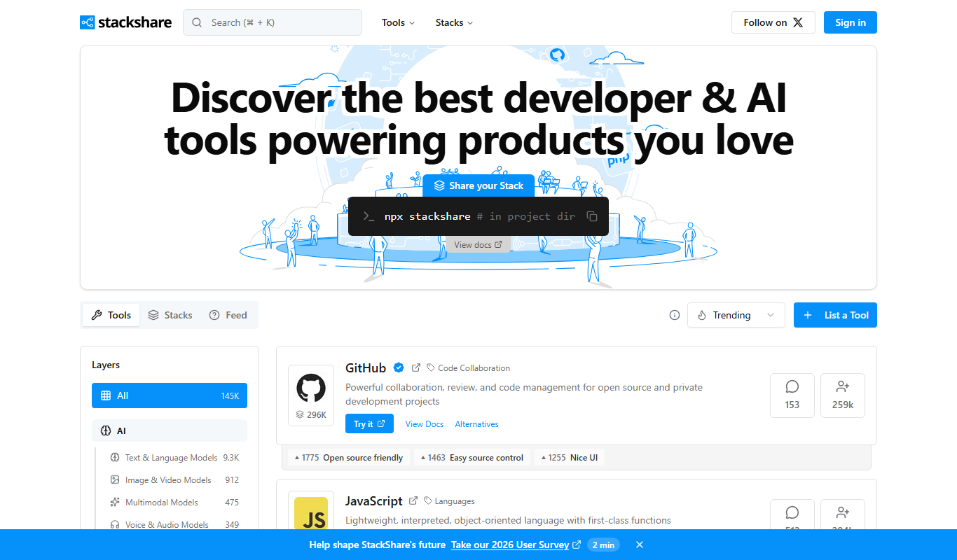Click the Sign in button
The width and height of the screenshot is (957, 560).
click(851, 22)
